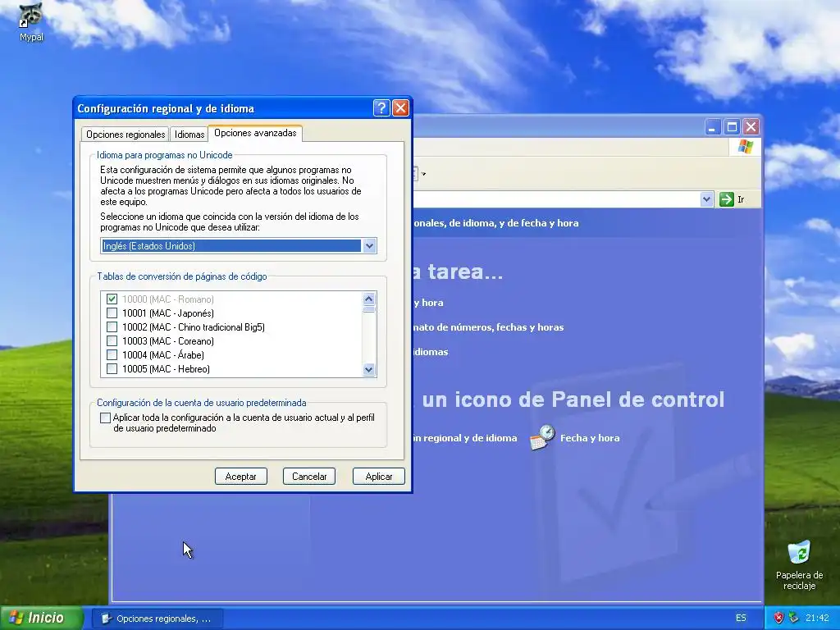Enable the 10004 (MAC - Árabe) checkbox

[112, 354]
